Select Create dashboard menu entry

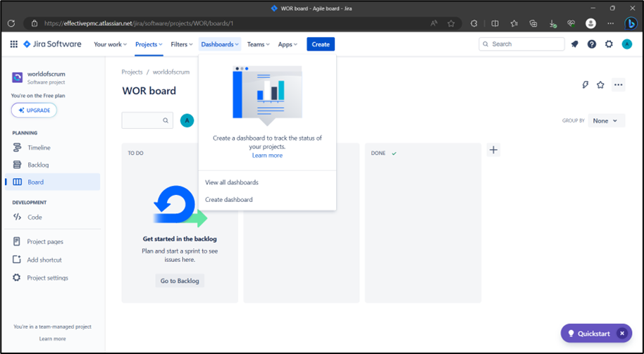tap(267, 200)
